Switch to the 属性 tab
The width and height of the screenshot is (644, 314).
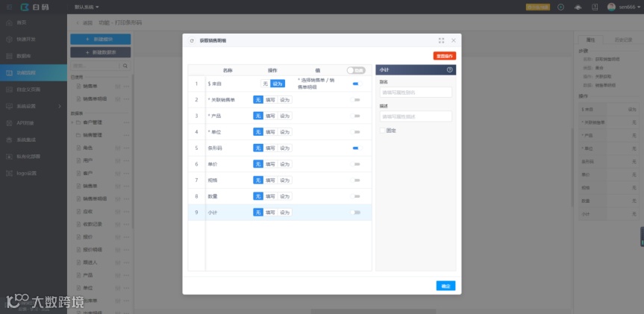click(x=590, y=40)
